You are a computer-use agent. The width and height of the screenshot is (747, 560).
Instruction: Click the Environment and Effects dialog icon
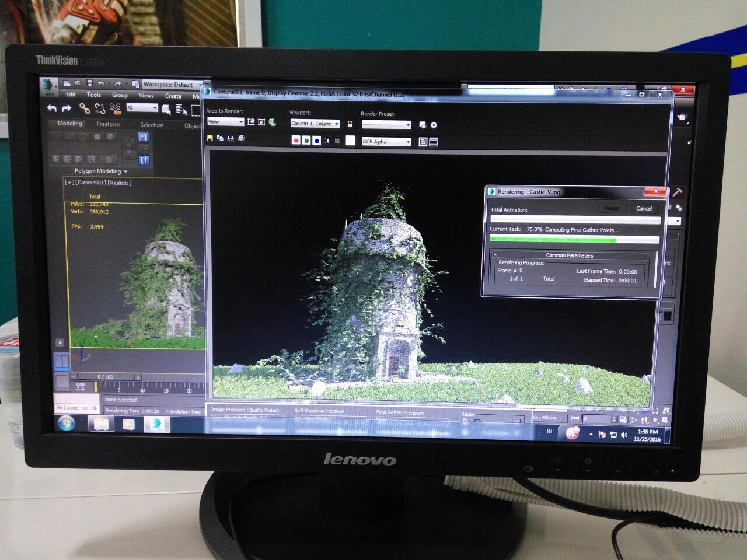[434, 125]
